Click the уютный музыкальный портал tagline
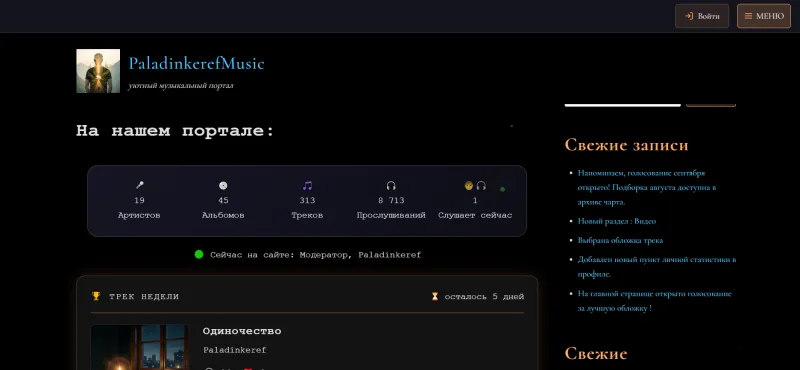Image resolution: width=800 pixels, height=370 pixels. click(181, 86)
